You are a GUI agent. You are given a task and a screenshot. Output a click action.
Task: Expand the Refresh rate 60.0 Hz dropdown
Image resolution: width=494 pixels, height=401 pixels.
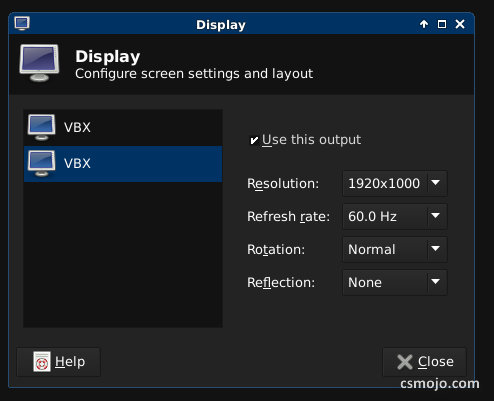(395, 216)
